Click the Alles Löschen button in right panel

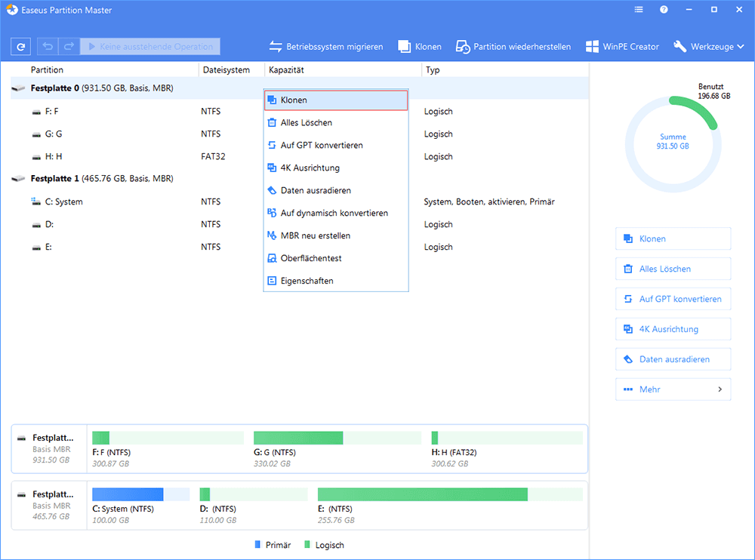point(673,269)
